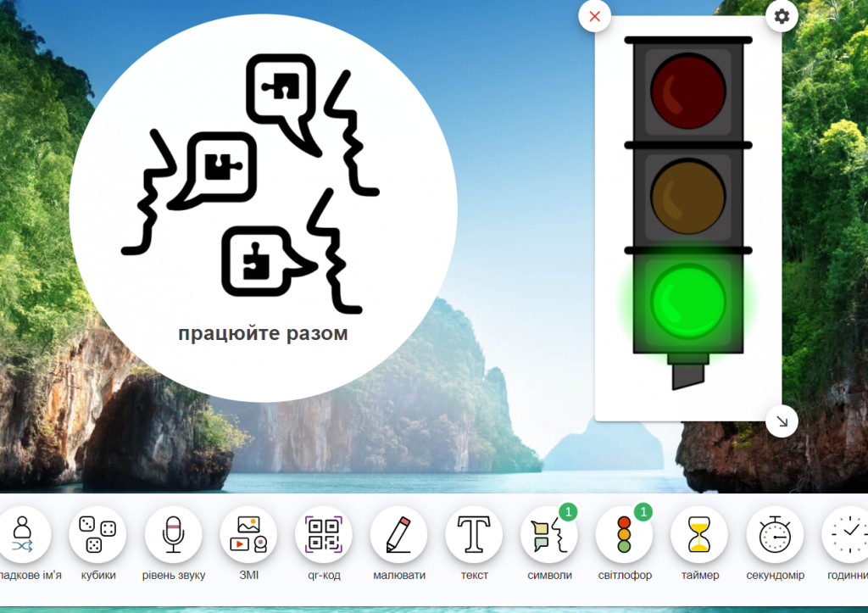
Task: Switch the traffic light to red
Action: tap(687, 89)
